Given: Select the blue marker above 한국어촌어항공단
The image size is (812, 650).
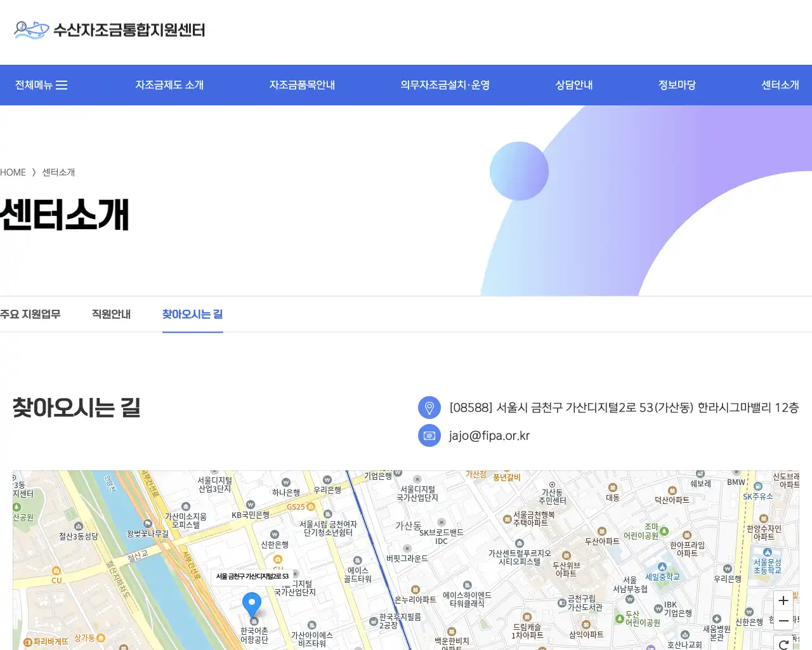Looking at the screenshot, I should point(252,604).
